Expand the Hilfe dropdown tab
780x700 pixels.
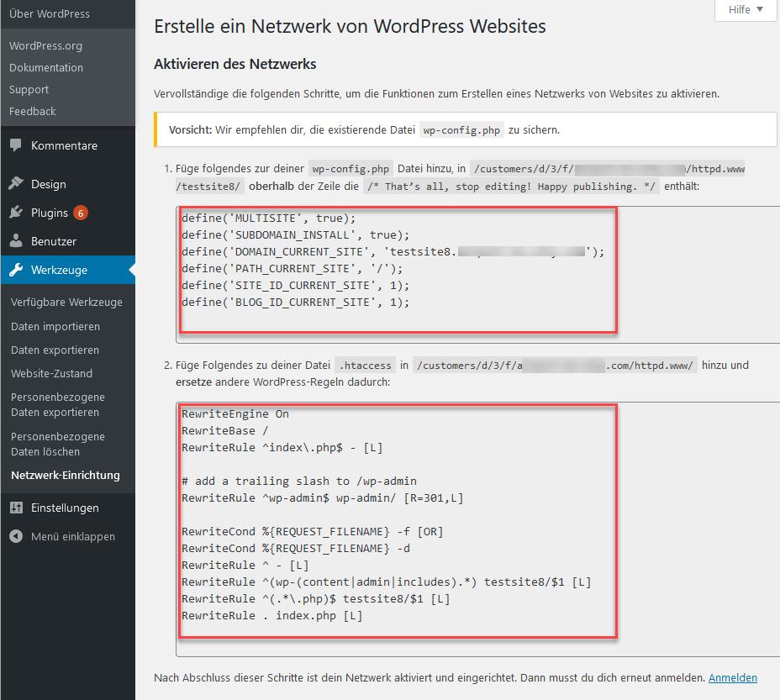pos(746,10)
